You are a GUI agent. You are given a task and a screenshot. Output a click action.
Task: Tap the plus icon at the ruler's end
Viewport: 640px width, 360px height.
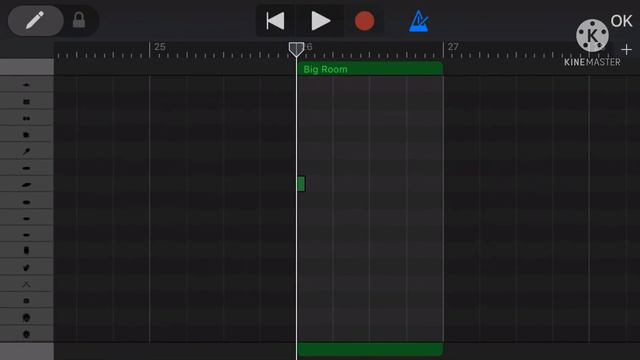point(626,50)
